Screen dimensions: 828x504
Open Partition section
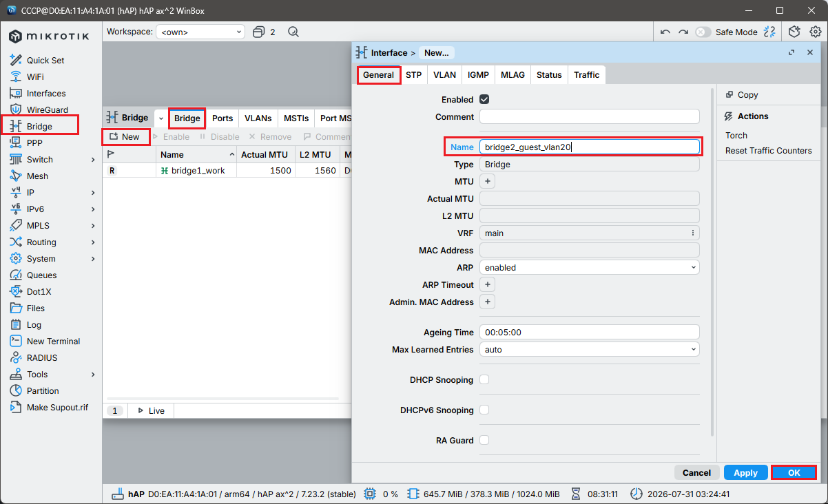[x=43, y=390]
